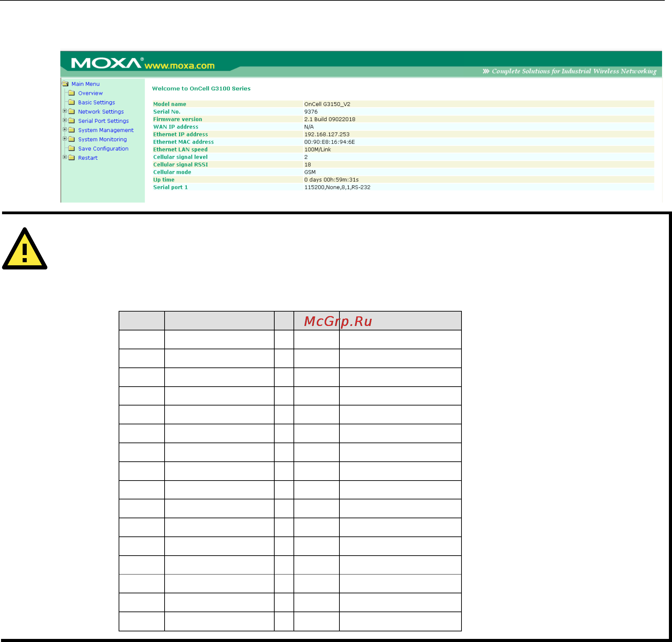Click the Restart folder icon
The height and width of the screenshot is (642, 672).
pyautogui.click(x=71, y=158)
